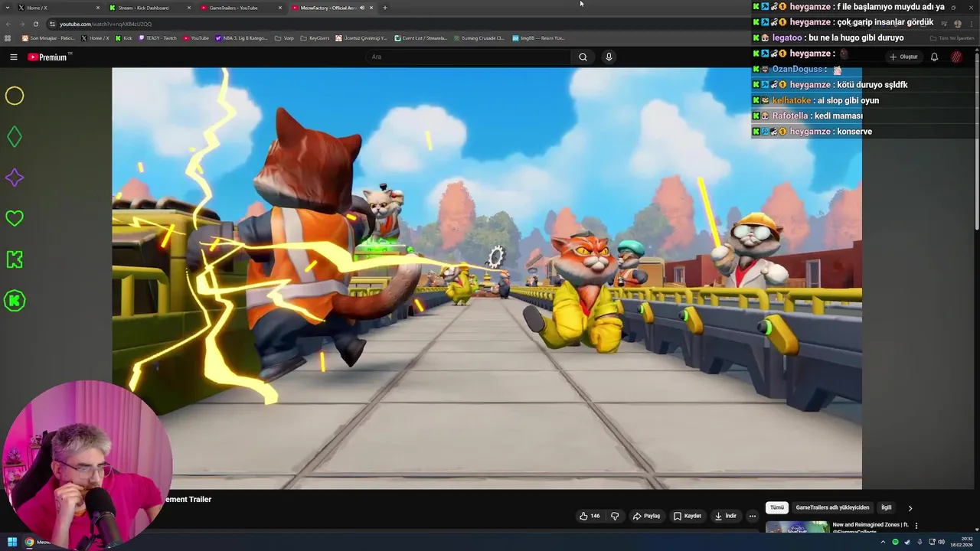Close the Home / X tab
This screenshot has width=980, height=551.
(98, 8)
